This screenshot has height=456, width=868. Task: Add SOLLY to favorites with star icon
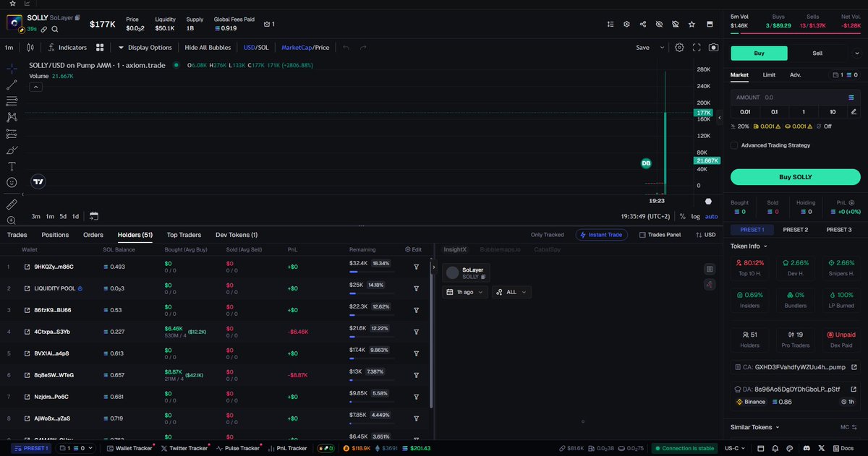(692, 24)
